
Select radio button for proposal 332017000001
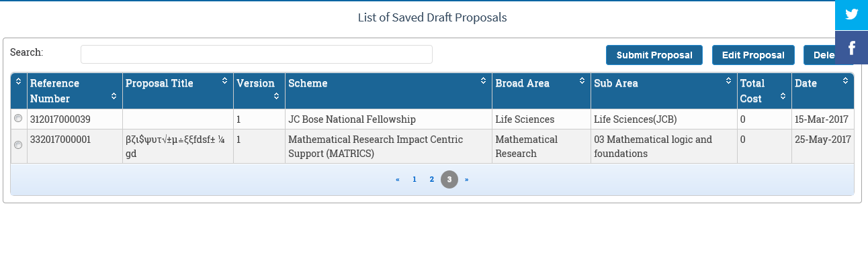tap(18, 145)
